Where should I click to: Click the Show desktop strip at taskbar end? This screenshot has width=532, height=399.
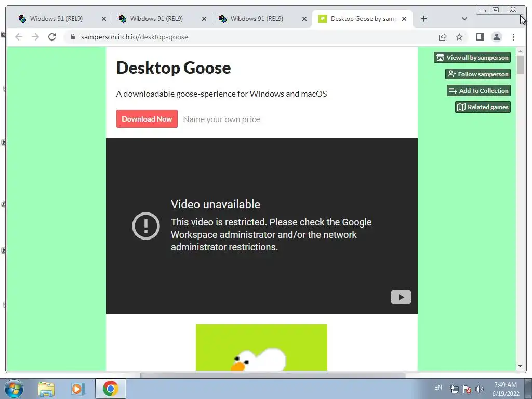528,389
